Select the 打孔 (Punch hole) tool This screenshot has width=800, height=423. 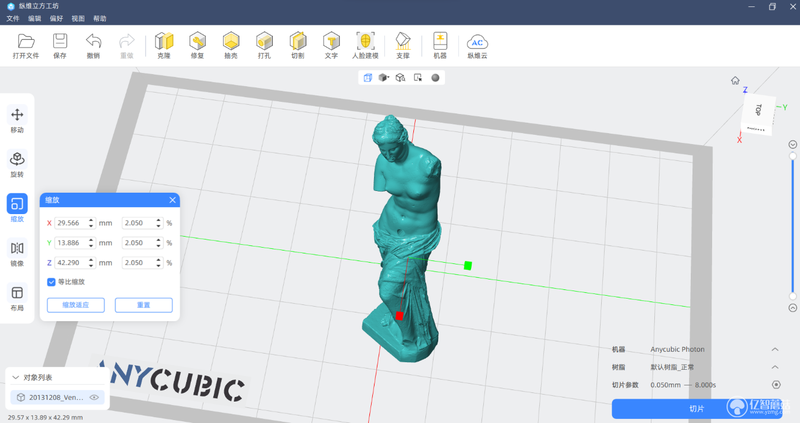pos(264,45)
